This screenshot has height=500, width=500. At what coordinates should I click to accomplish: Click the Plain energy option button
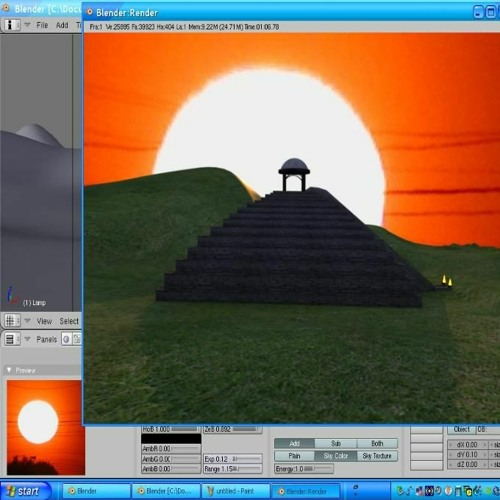[294, 456]
